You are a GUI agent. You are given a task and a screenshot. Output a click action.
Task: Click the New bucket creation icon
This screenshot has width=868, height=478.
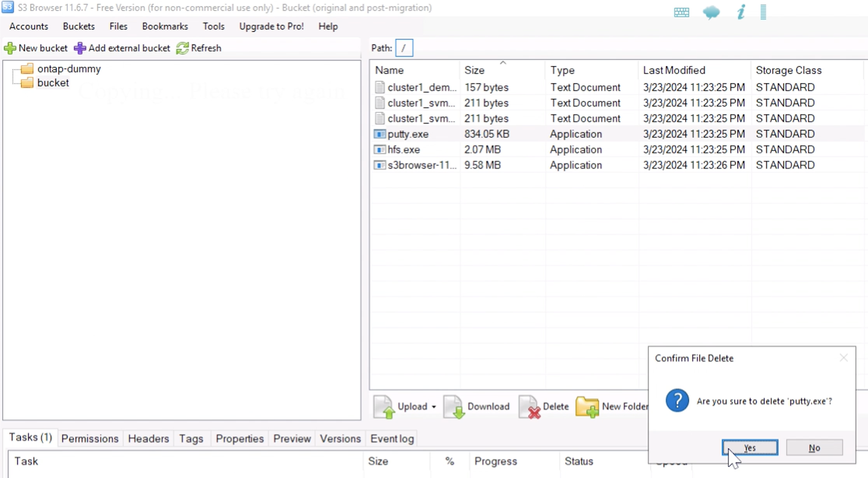[9, 48]
